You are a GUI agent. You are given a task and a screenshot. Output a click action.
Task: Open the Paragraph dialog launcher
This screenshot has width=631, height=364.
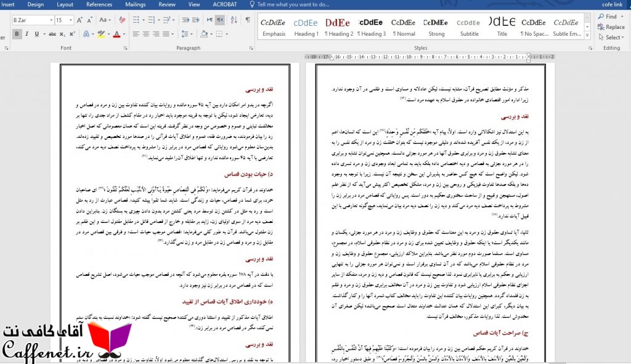(251, 48)
